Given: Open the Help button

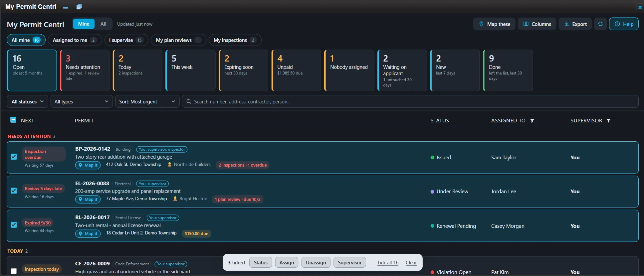Looking at the screenshot, I should coord(624,24).
